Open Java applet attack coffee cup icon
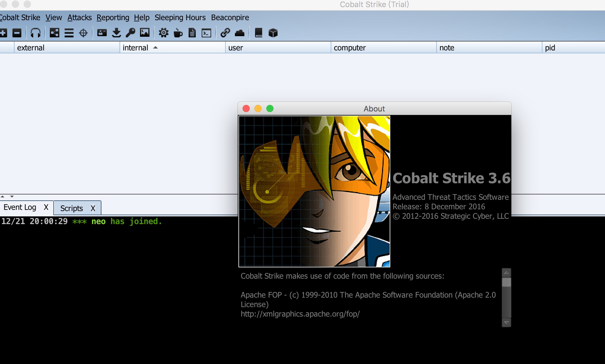 (x=178, y=33)
